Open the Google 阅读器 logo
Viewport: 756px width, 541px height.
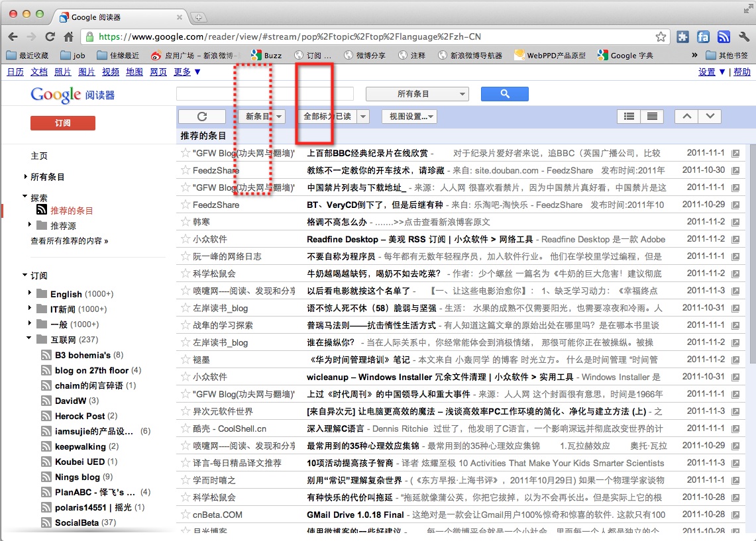[x=72, y=95]
